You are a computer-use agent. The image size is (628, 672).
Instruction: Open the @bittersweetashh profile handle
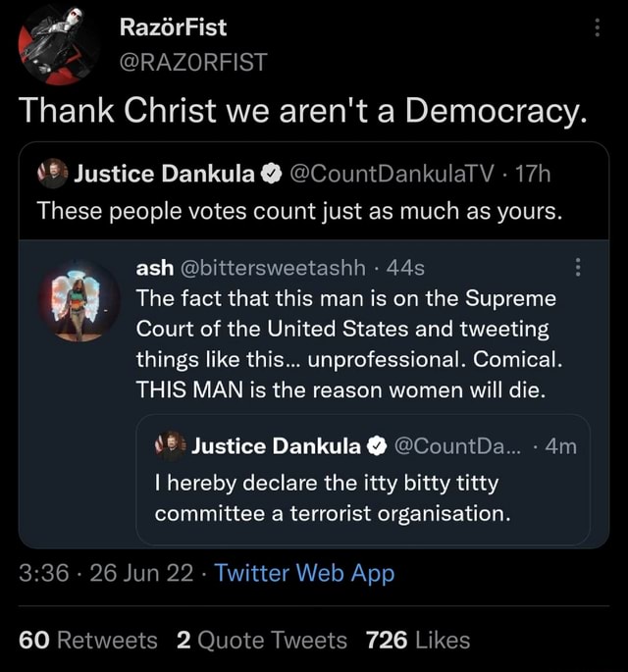point(272,266)
